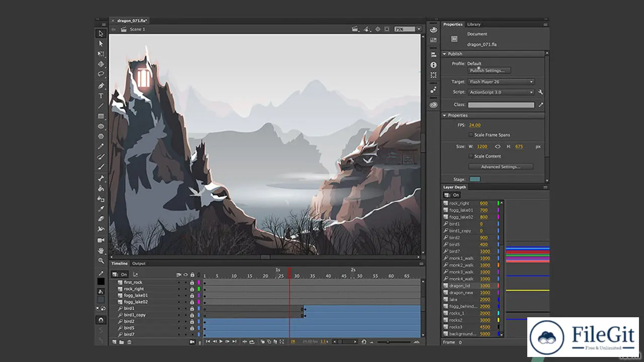Go to first frame button
Screen dimensions: 644x362
coord(208,342)
